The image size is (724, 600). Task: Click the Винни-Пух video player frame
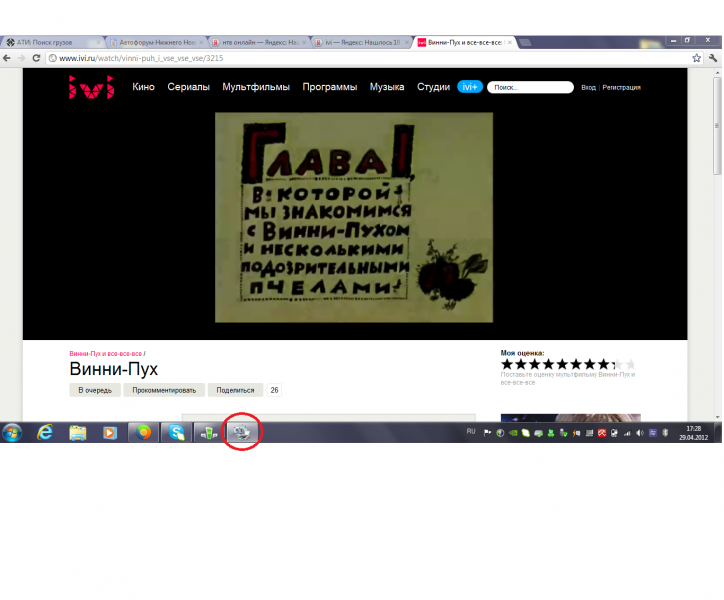point(354,217)
